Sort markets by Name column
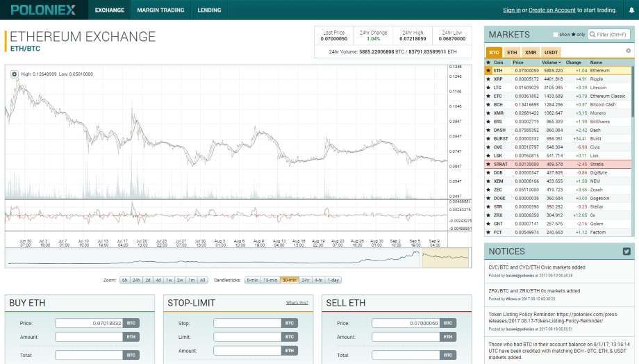This screenshot has width=639, height=364. (596, 63)
